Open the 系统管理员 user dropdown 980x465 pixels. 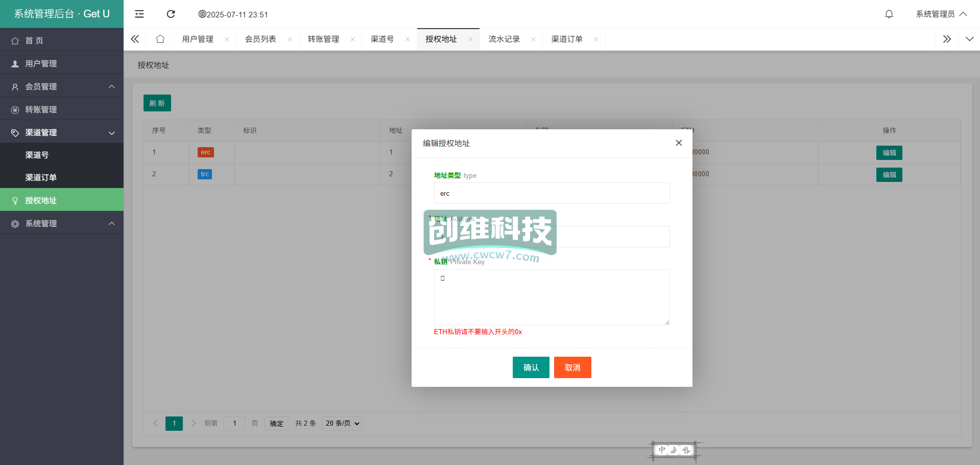(941, 14)
